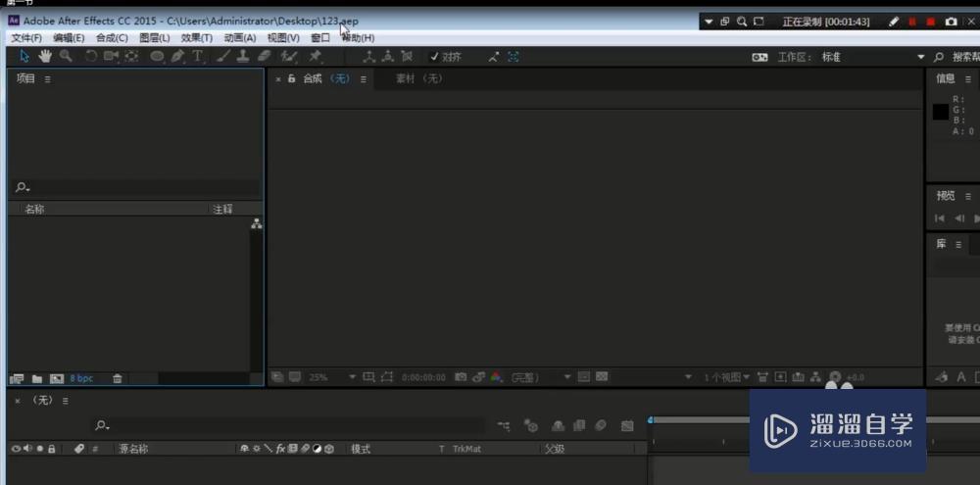Select the Selection arrow tool
The width and height of the screenshot is (980, 485).
click(x=24, y=56)
